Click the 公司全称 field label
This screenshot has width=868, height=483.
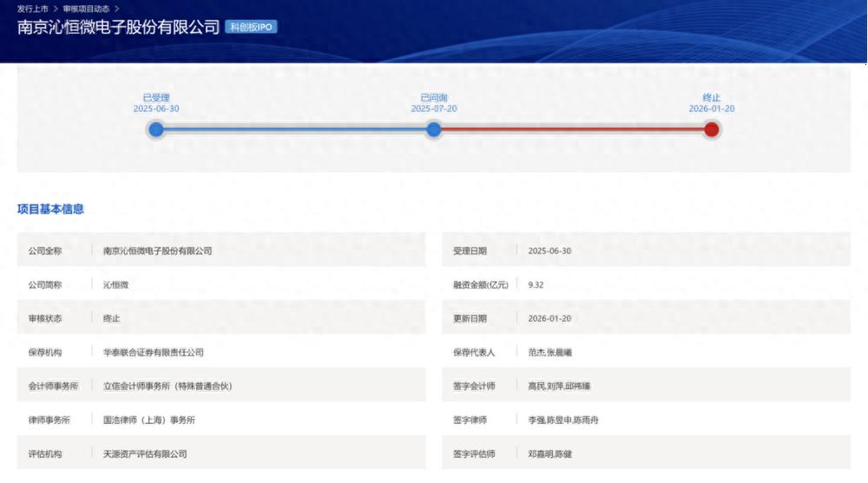pyautogui.click(x=45, y=251)
